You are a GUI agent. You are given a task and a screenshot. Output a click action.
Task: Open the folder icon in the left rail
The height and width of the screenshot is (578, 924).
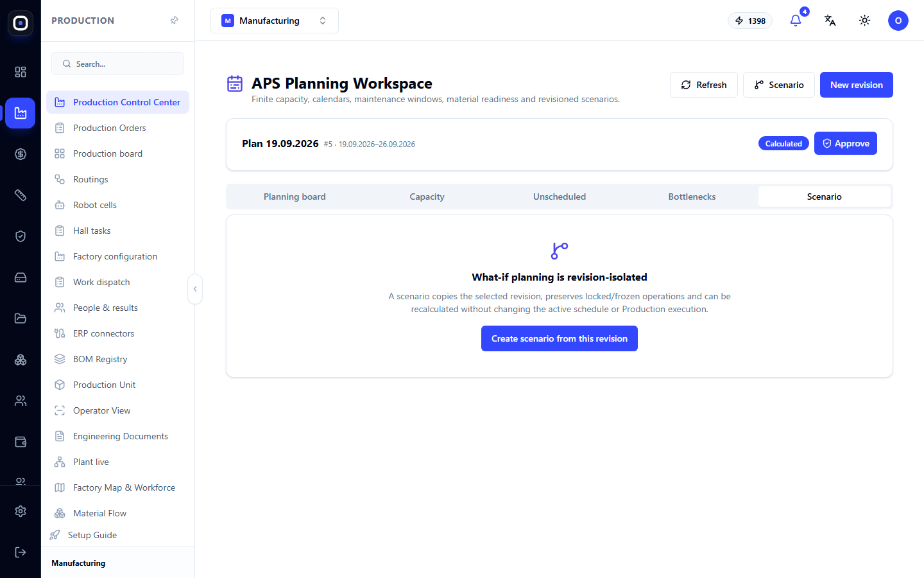(x=21, y=319)
